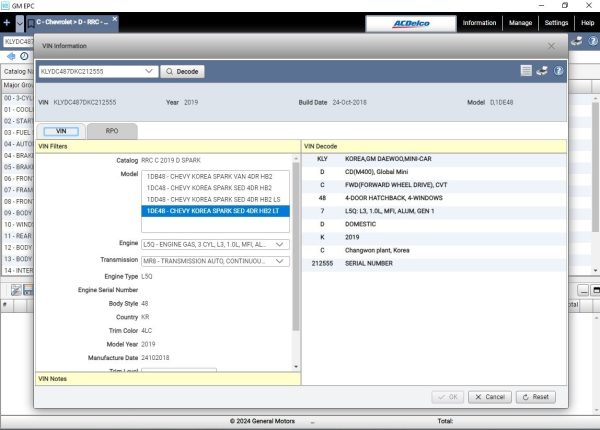Image resolution: width=600 pixels, height=430 pixels.
Task: Select 1DC48 Chevy Korea Spark SED model
Action: point(208,187)
